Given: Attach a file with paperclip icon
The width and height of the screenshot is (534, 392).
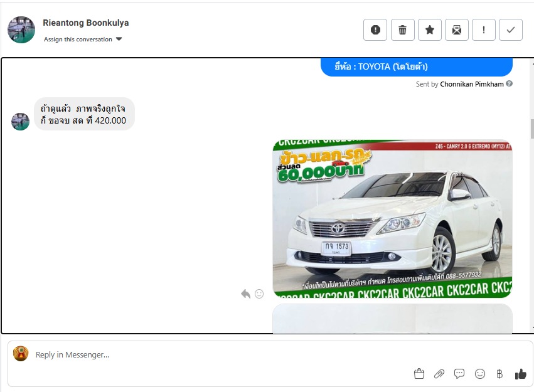Looking at the screenshot, I should (x=439, y=374).
